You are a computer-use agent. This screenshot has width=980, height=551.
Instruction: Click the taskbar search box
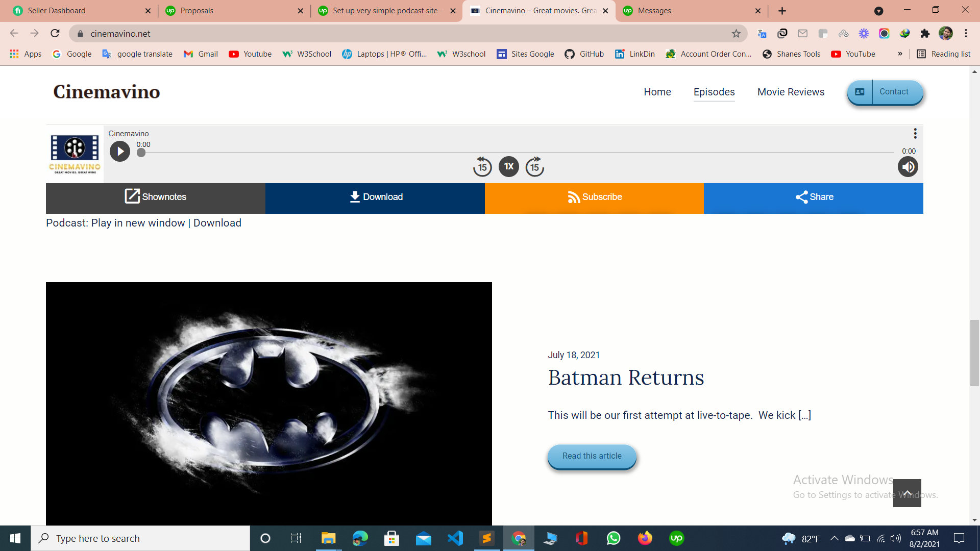pos(140,538)
